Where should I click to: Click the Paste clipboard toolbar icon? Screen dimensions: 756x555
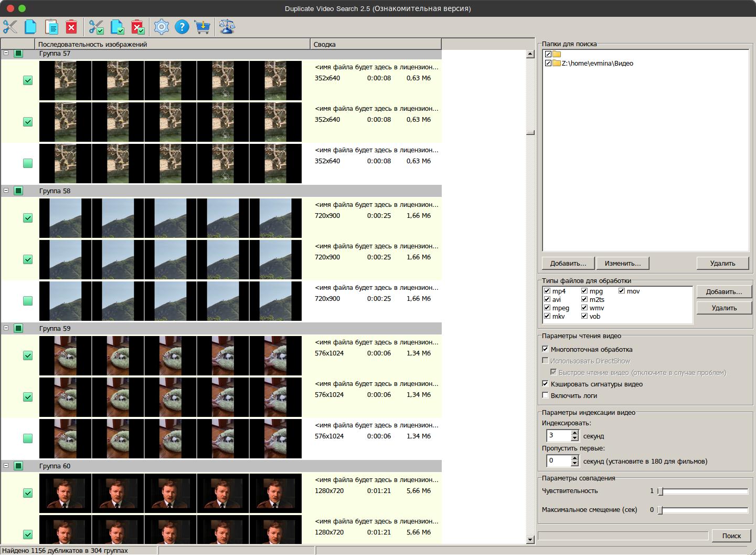pos(51,27)
